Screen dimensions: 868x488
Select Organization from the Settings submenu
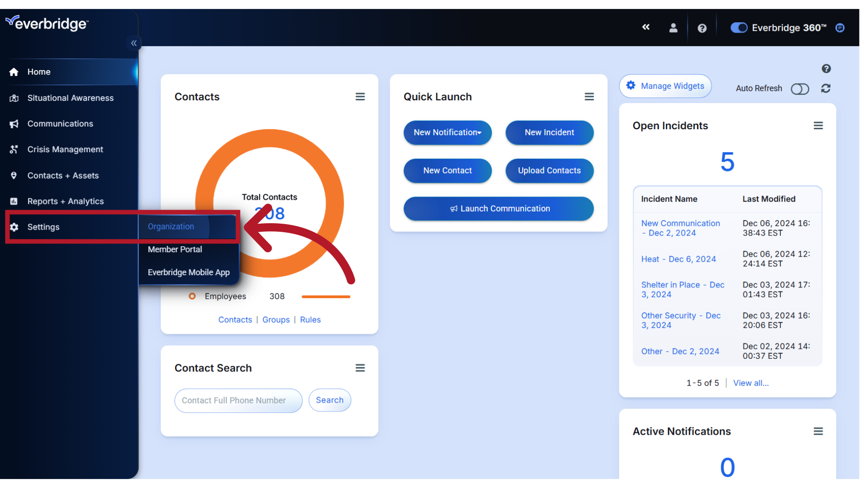pos(170,226)
